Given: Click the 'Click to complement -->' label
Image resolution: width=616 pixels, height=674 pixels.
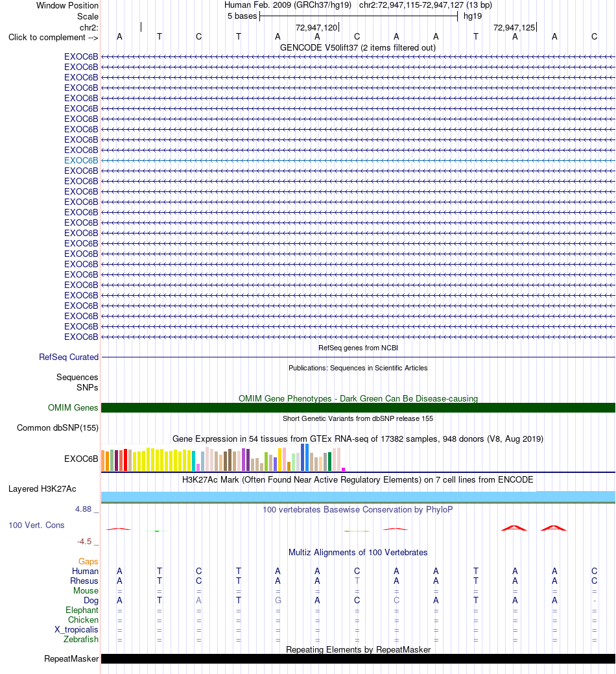Looking at the screenshot, I should point(53,38).
